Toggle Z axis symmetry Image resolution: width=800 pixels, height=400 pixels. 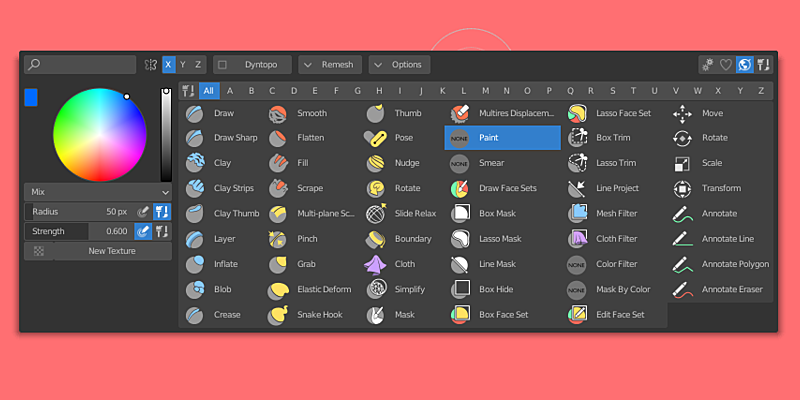[198, 65]
